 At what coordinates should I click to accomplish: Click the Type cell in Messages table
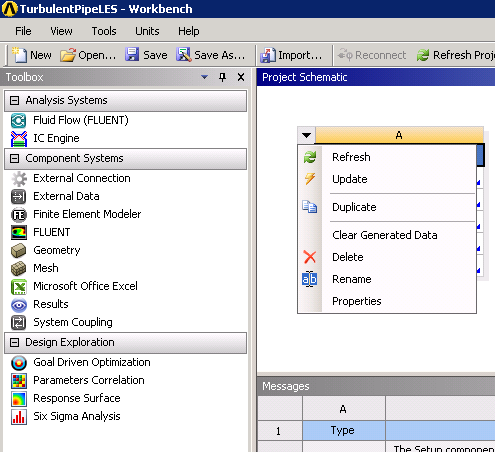coord(344,430)
